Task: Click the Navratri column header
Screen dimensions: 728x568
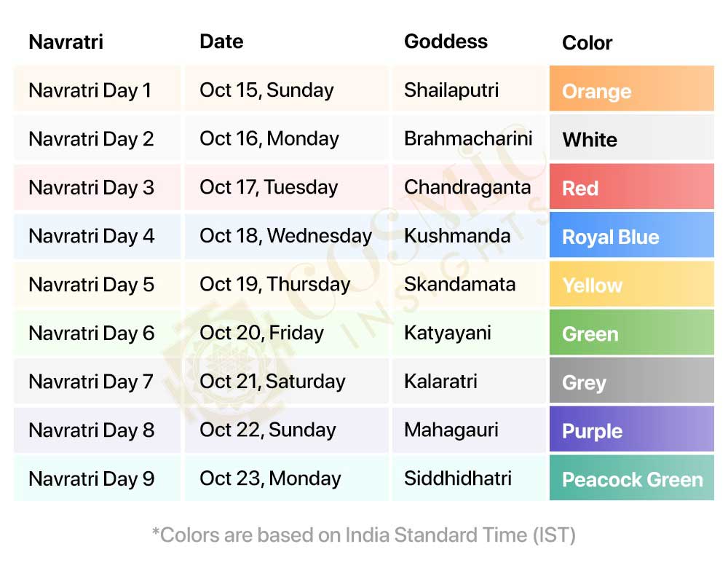Action: [66, 42]
